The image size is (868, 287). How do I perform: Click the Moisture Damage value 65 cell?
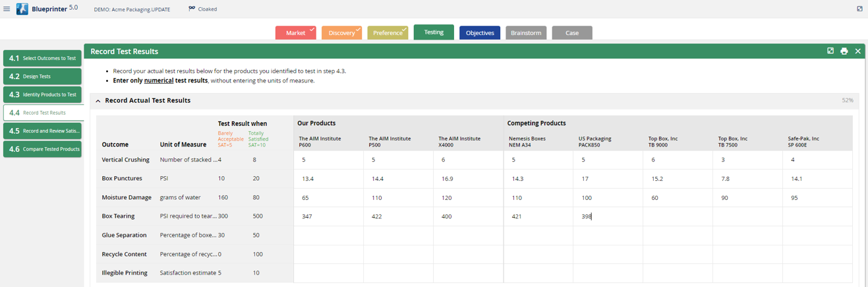328,198
